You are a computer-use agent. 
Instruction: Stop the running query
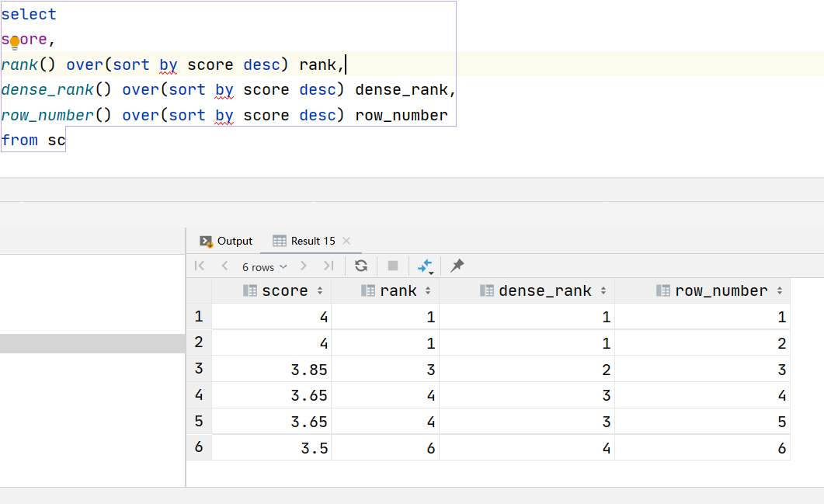(x=392, y=266)
